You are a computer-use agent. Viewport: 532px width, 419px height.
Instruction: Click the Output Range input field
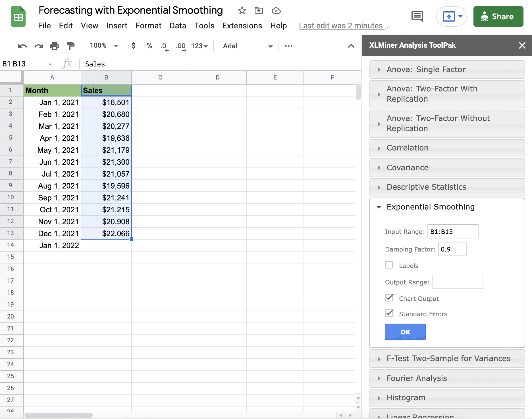coord(457,282)
